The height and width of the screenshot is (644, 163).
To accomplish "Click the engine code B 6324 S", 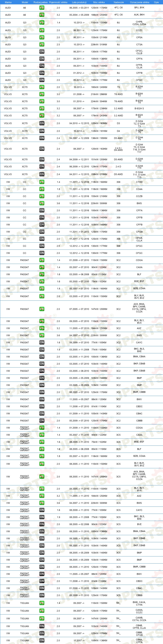I will pos(139,108).
